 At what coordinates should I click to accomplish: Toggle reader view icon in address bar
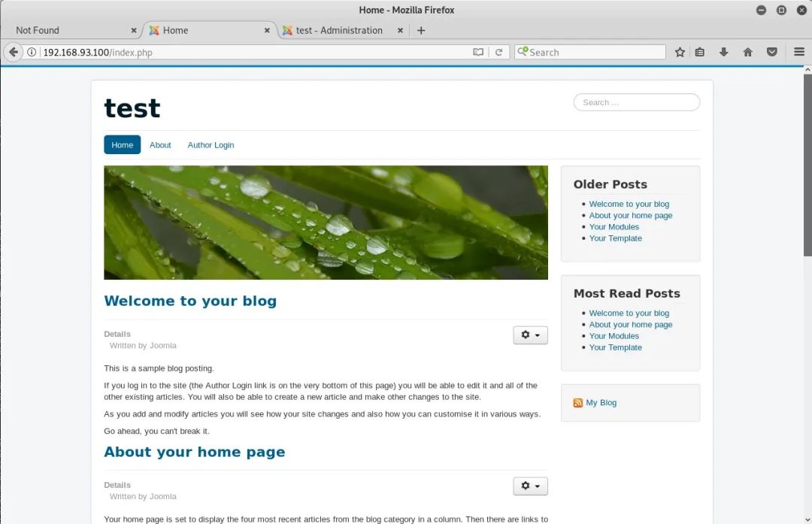(478, 53)
